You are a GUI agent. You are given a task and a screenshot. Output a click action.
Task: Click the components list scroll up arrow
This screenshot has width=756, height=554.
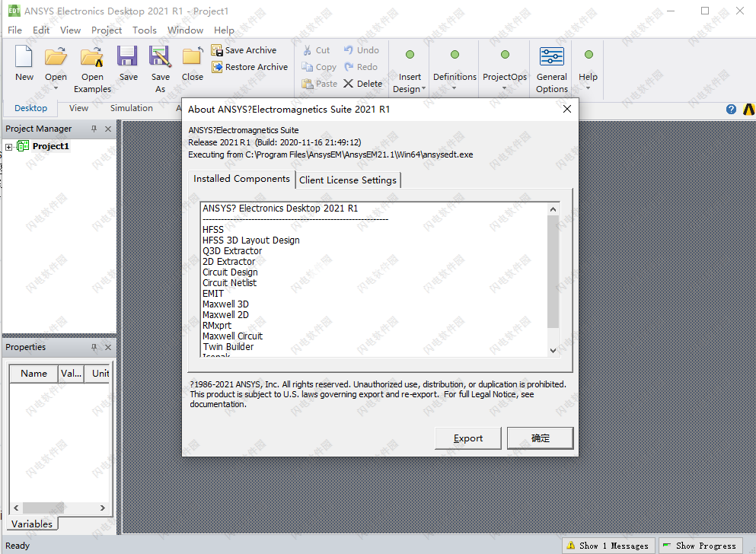553,209
